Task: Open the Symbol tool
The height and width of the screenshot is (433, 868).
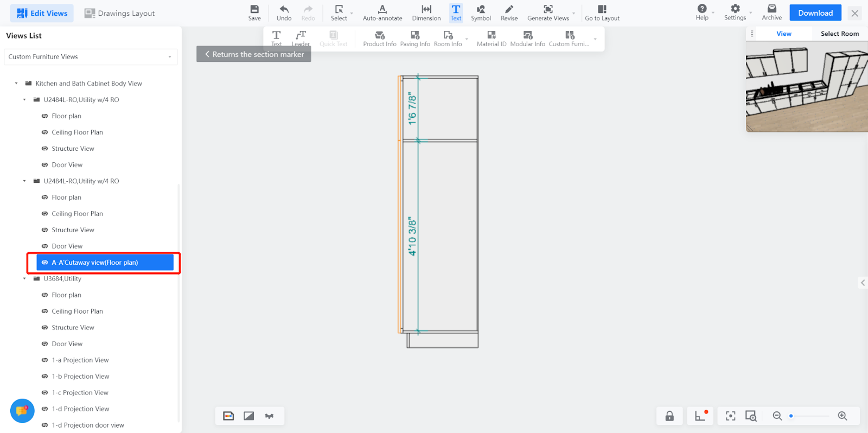Action: (481, 12)
